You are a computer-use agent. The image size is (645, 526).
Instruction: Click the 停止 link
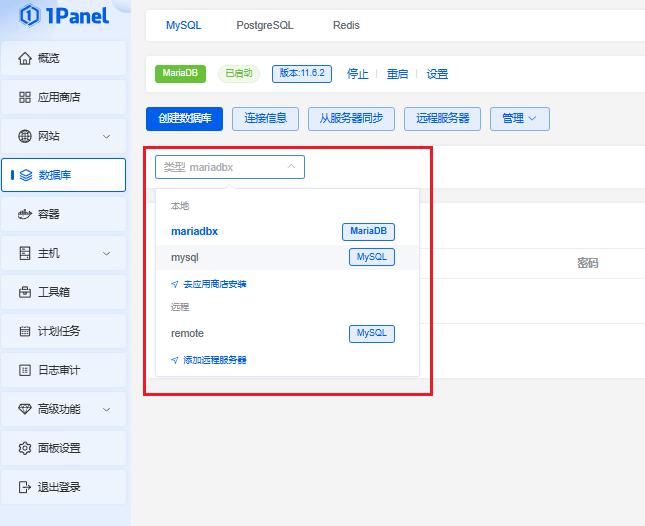[357, 74]
